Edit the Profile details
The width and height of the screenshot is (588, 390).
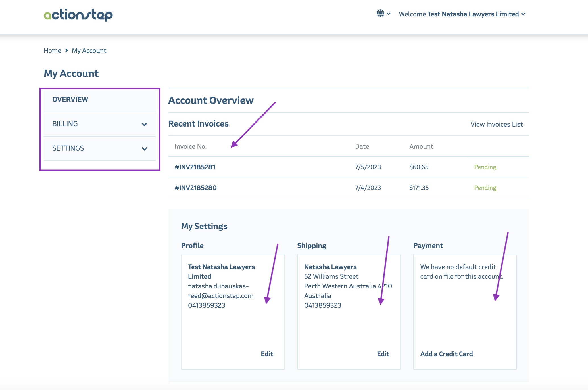click(x=267, y=354)
